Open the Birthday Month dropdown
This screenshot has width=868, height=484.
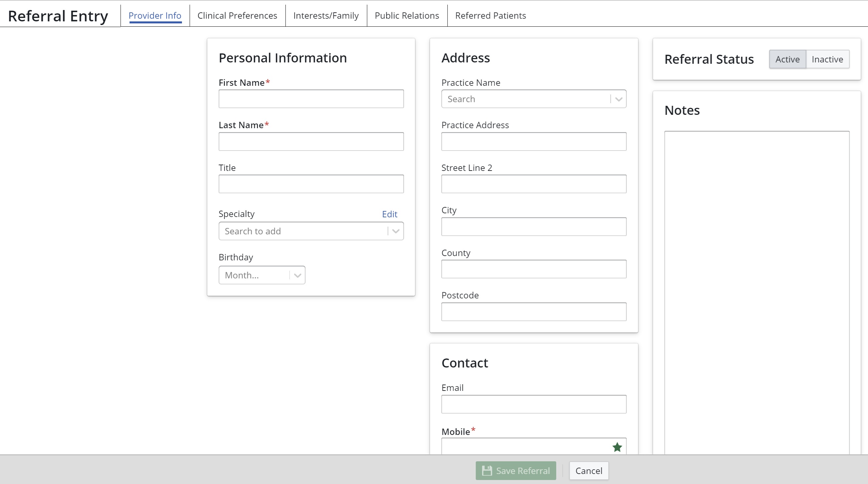(x=262, y=275)
